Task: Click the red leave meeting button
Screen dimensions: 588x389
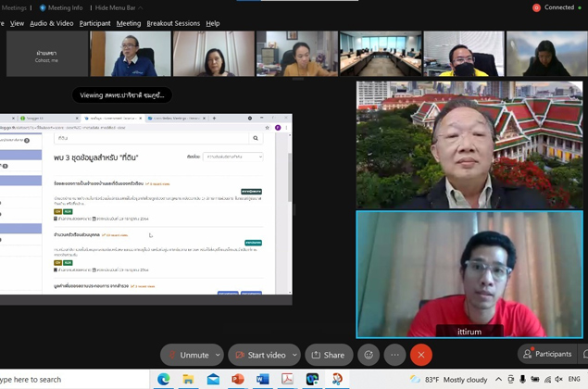Action: [421, 355]
